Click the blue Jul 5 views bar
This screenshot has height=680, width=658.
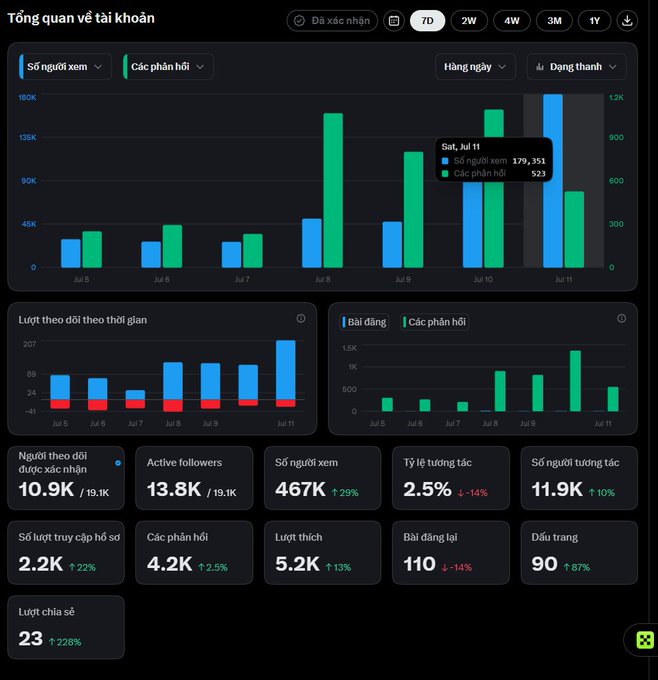tap(71, 253)
